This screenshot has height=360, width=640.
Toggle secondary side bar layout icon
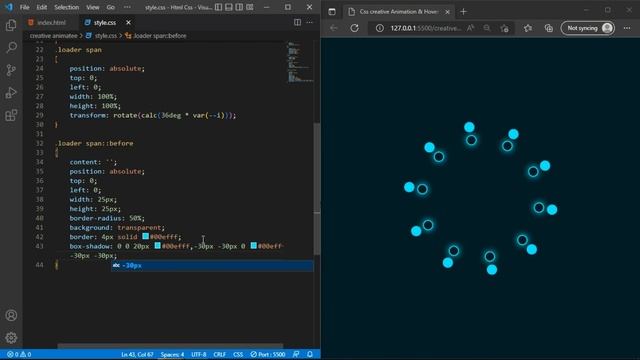point(239,7)
